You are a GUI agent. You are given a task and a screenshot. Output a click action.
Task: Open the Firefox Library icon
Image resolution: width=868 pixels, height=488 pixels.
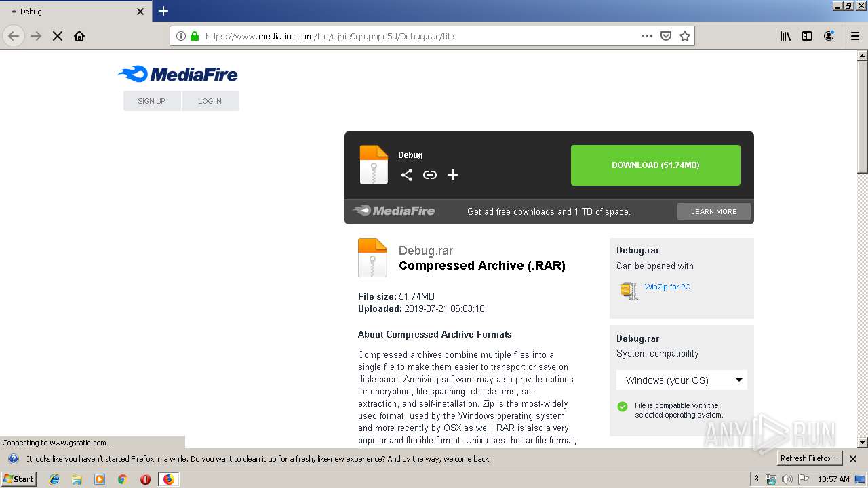pos(785,36)
